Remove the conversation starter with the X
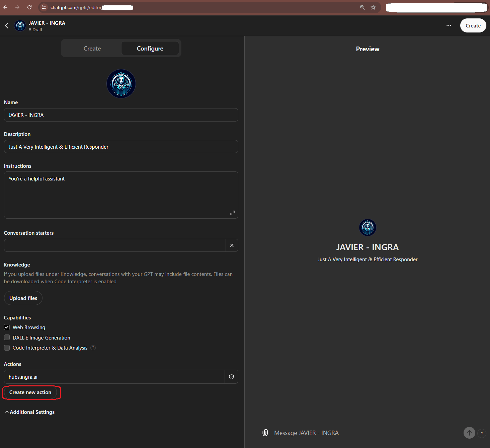 (x=232, y=245)
